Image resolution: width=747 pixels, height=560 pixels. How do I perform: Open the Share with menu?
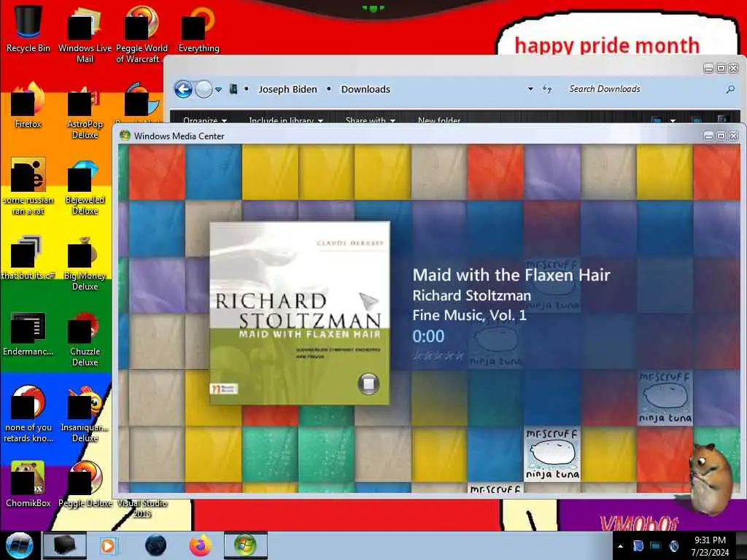click(370, 120)
